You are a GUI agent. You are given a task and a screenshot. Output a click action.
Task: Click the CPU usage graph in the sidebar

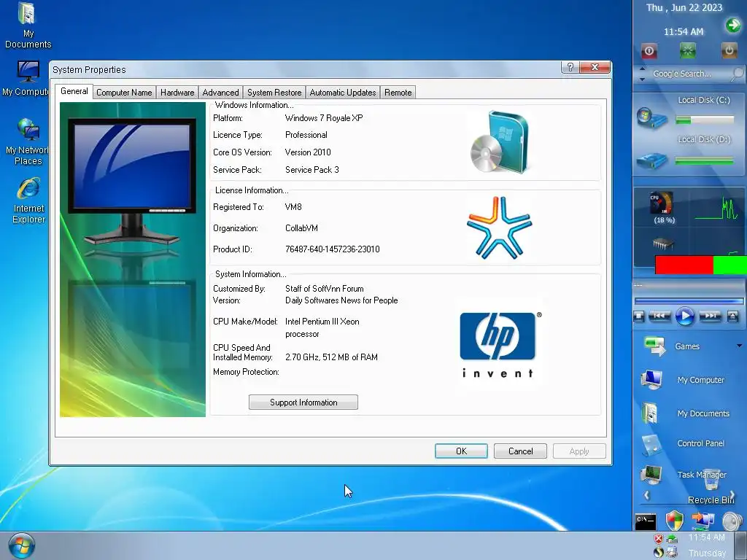pos(716,208)
